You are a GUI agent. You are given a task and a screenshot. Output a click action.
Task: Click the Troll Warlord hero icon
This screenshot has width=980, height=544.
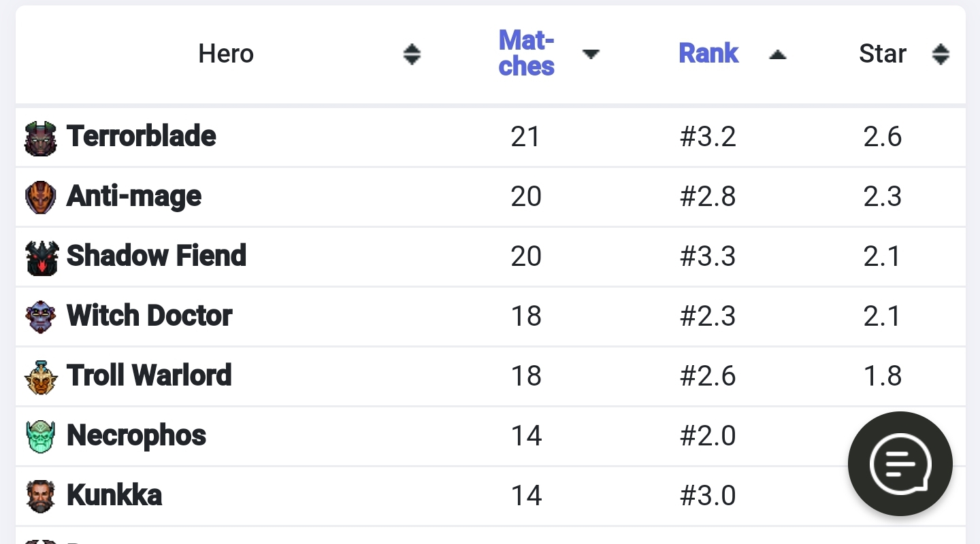[x=41, y=377]
